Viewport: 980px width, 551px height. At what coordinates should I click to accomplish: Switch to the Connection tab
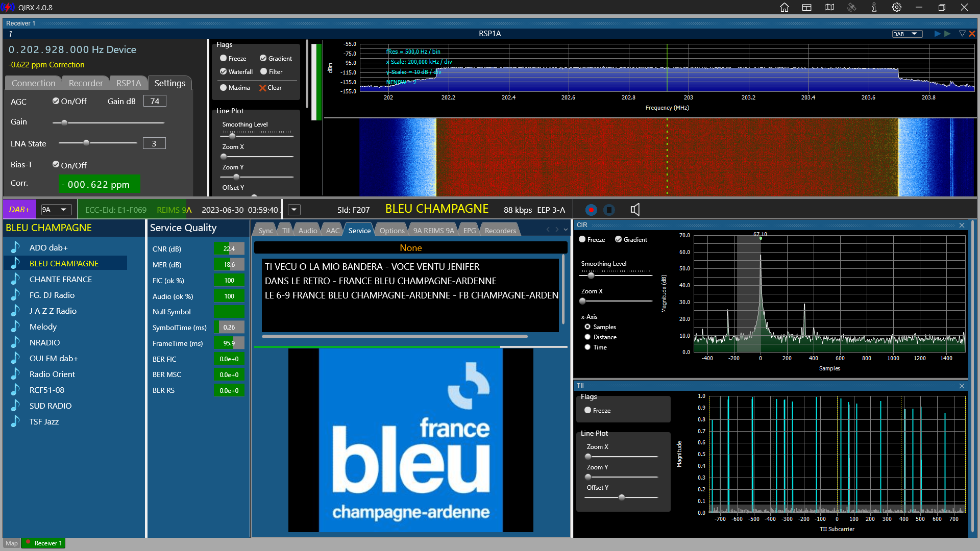pyautogui.click(x=33, y=83)
